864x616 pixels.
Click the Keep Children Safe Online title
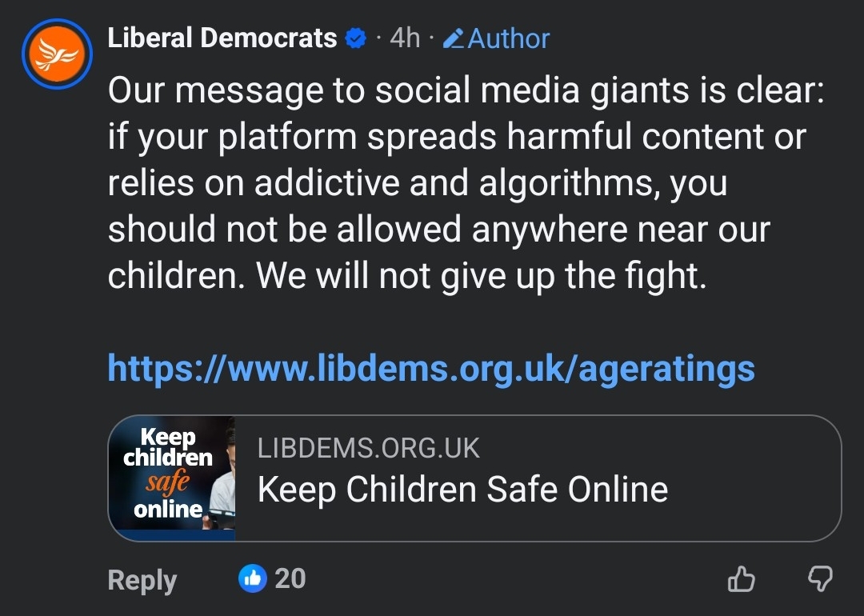(462, 490)
